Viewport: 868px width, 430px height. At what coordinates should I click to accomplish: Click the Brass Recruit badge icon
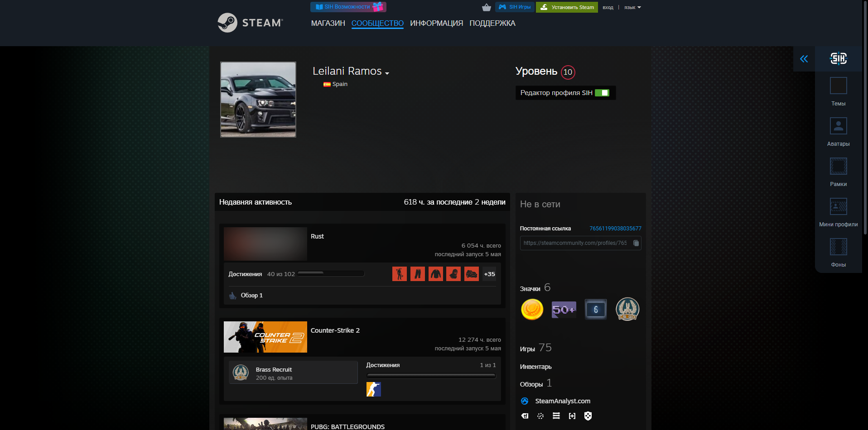[241, 373]
